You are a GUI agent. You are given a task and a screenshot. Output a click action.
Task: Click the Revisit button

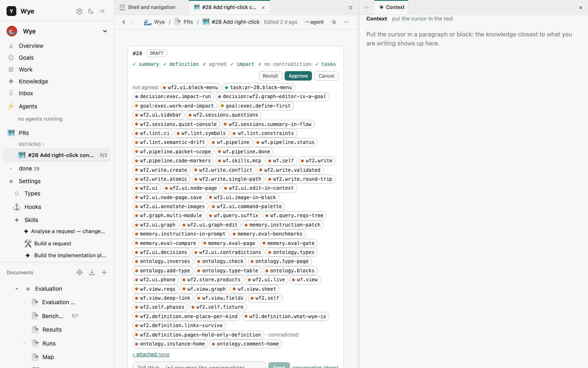(270, 76)
